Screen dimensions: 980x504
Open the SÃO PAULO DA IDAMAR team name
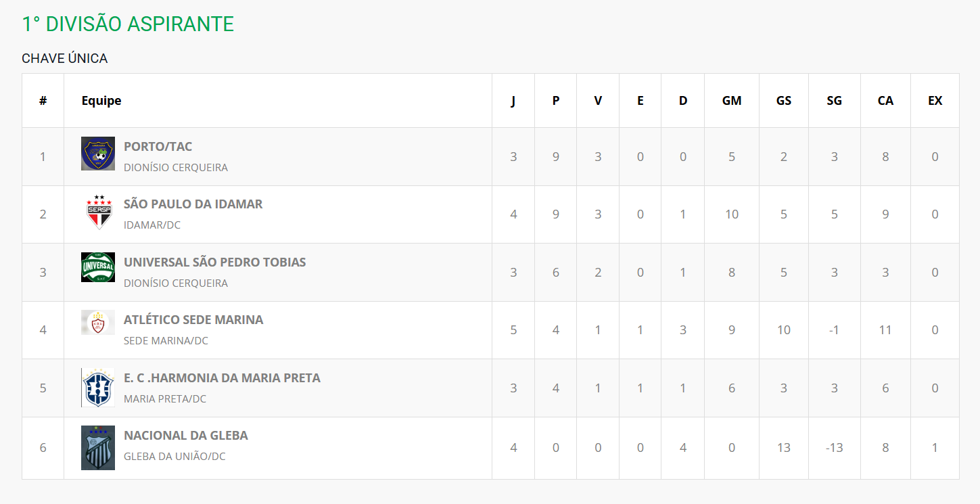pos(193,204)
